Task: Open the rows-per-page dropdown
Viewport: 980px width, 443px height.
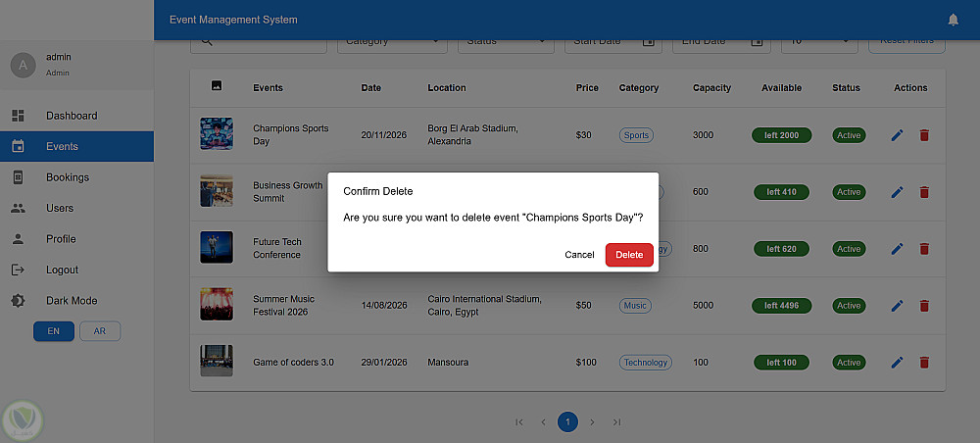Action: click(819, 41)
